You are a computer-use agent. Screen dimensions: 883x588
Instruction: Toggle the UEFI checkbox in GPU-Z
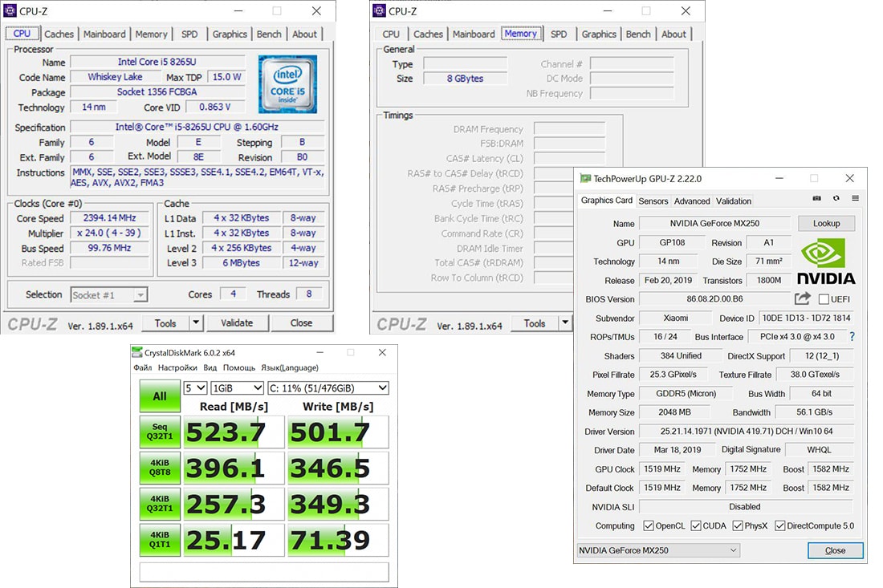click(x=824, y=299)
